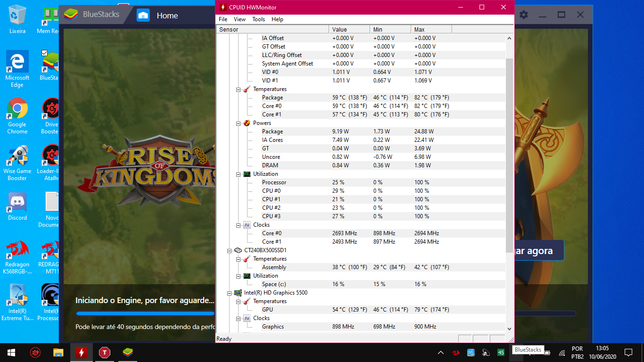This screenshot has height=362, width=644.
Task: Collapse Temperatures under CT240BX500SSD1
Action: [x=239, y=259]
